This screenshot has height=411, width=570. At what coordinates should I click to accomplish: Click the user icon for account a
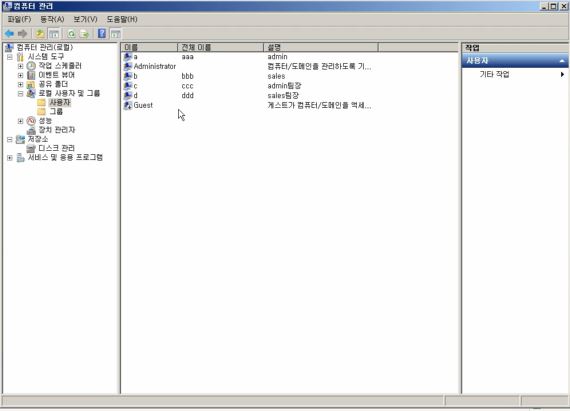click(x=128, y=57)
